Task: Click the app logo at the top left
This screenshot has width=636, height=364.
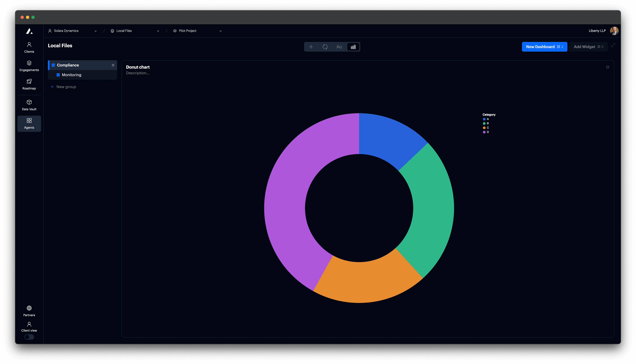Action: 29,31
